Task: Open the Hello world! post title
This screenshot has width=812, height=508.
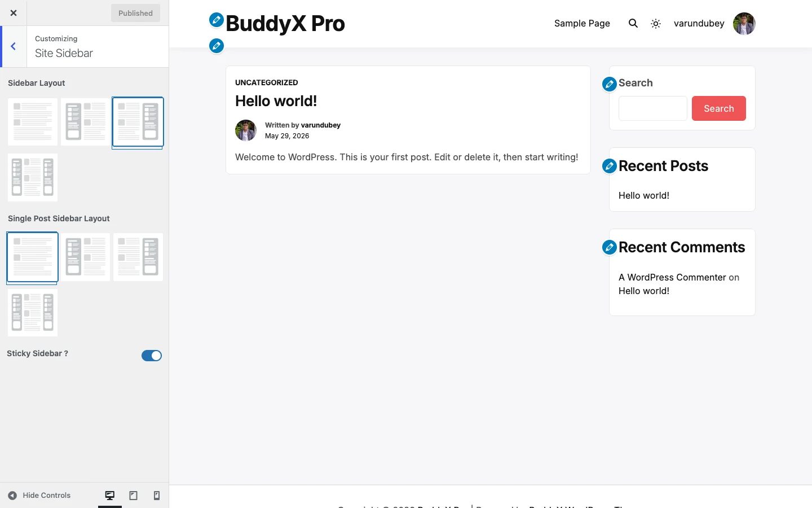Action: coord(276,101)
